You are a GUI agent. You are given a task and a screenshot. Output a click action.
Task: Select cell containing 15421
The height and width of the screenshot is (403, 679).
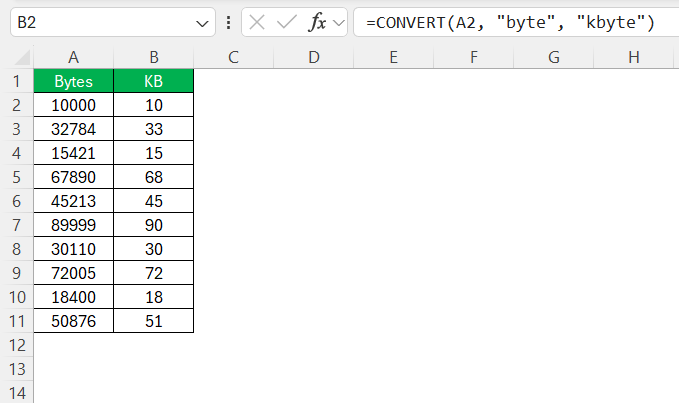click(74, 153)
